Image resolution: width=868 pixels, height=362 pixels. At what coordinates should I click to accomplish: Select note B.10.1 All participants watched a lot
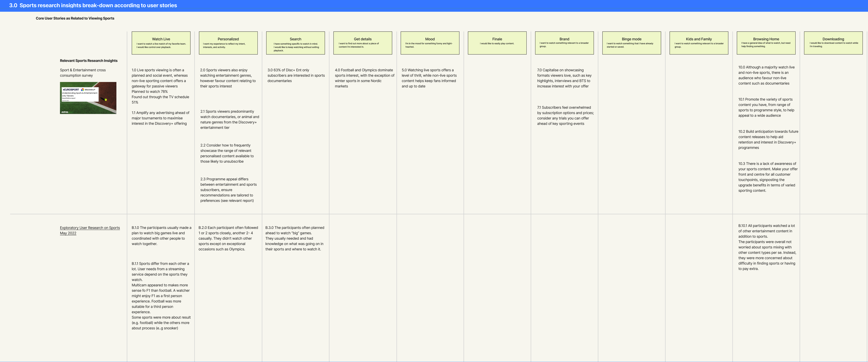[x=767, y=247]
